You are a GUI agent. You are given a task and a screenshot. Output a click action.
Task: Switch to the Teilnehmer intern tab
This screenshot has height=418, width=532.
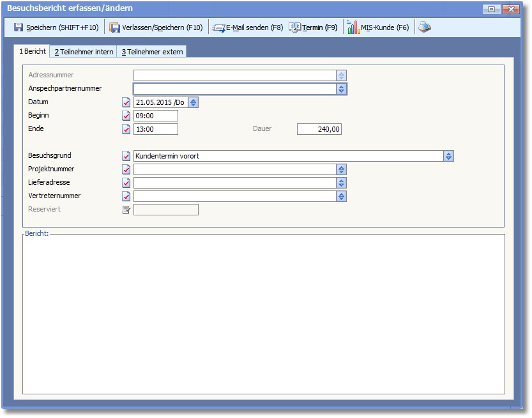84,52
